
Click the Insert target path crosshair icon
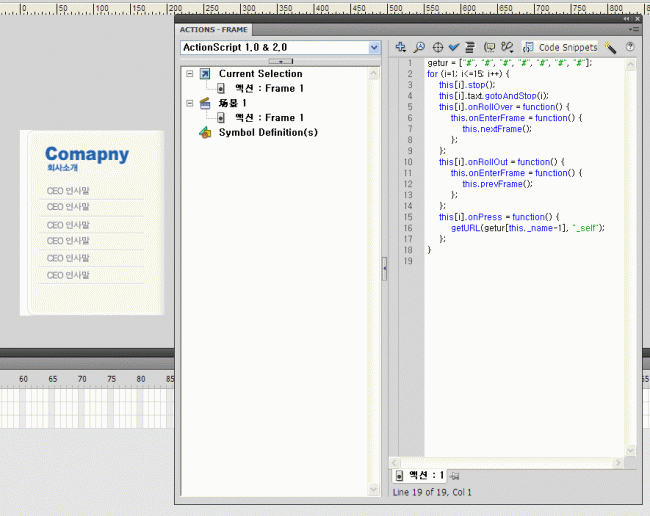coord(438,47)
